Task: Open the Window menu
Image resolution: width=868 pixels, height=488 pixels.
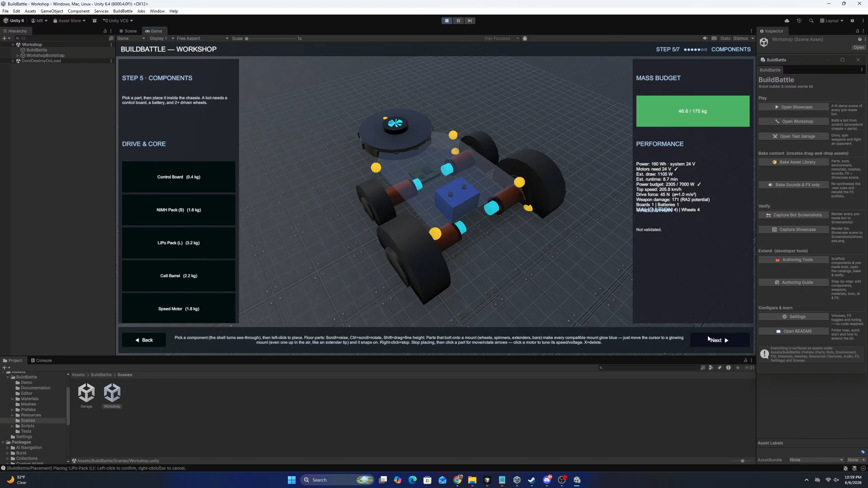Action: pos(157,11)
